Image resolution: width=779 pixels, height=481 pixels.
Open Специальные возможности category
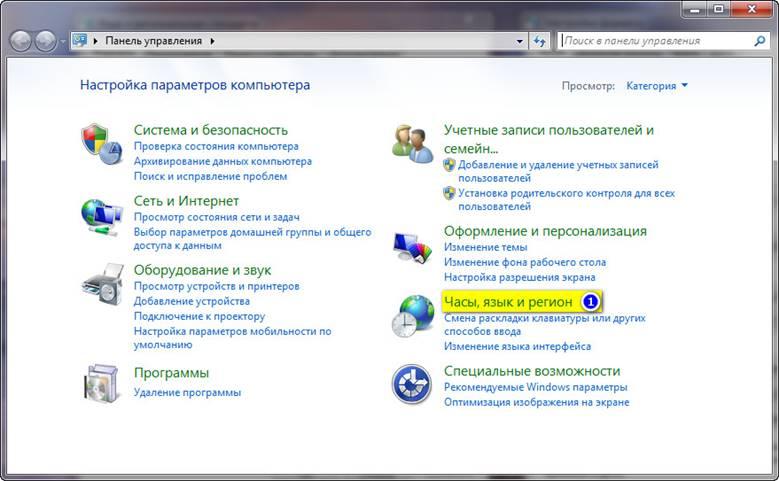[x=532, y=371]
